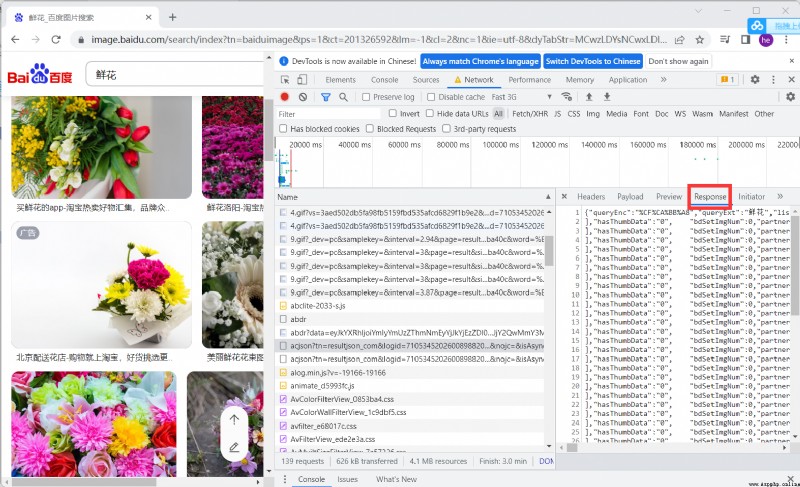
Task: Click the Baidu logo
Action: pyautogui.click(x=39, y=74)
